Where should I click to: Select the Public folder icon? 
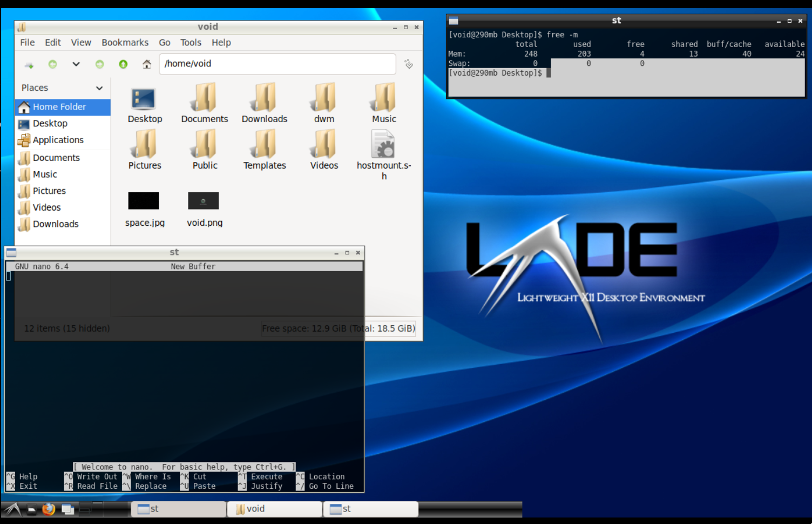pos(205,144)
